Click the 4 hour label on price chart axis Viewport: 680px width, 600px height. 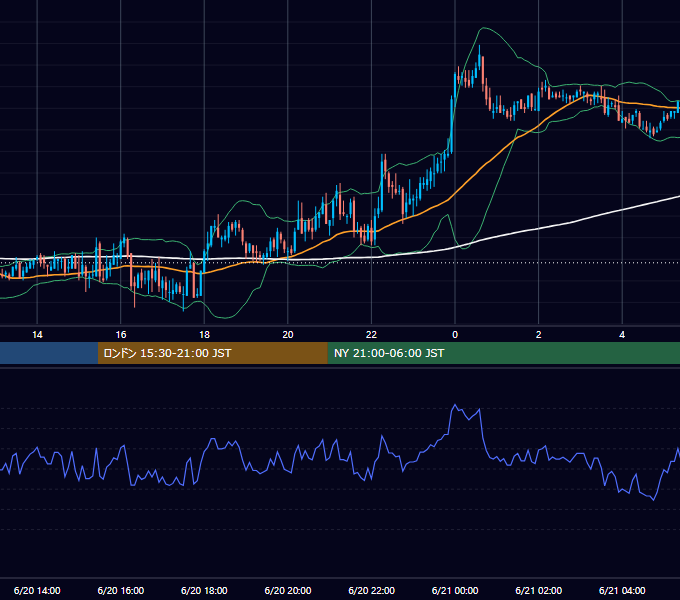622,335
